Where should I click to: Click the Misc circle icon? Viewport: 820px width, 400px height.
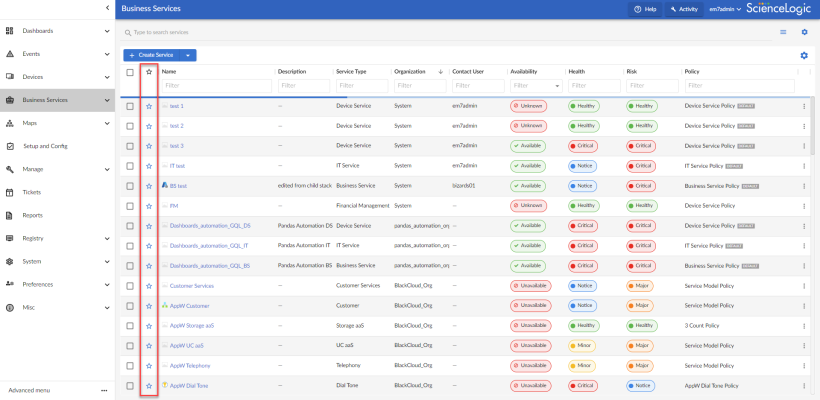[9, 307]
